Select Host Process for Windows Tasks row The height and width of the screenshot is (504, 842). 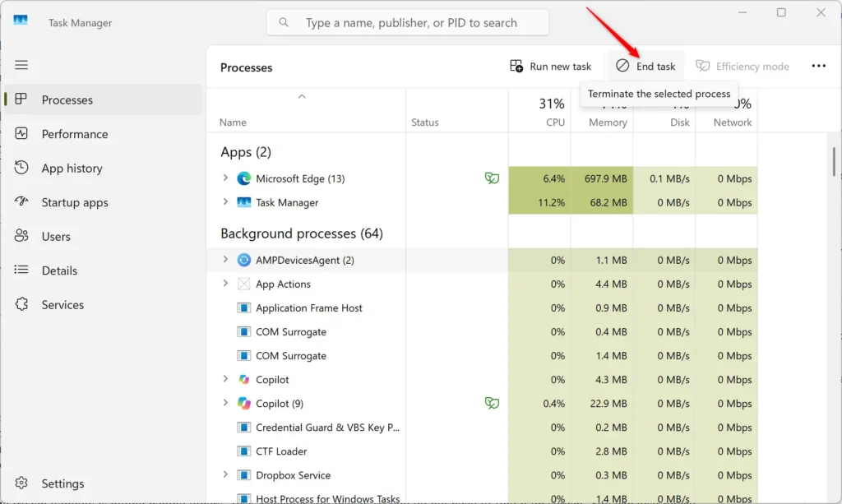pos(482,497)
